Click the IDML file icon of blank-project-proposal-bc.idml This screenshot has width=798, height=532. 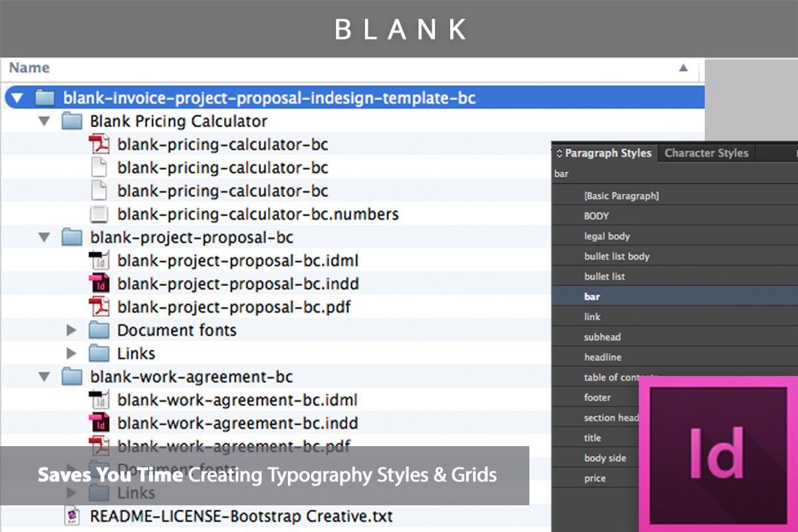pyautogui.click(x=98, y=261)
